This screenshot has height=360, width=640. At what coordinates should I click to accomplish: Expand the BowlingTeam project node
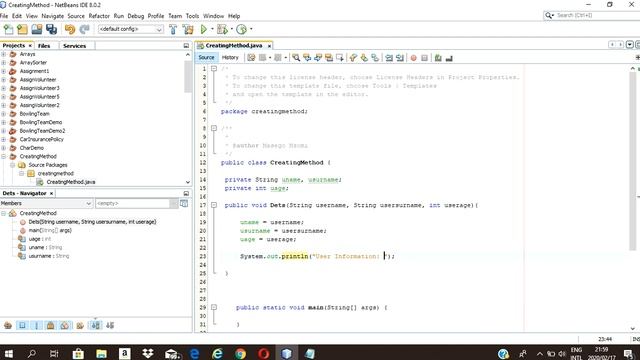pyautogui.click(x=4, y=114)
